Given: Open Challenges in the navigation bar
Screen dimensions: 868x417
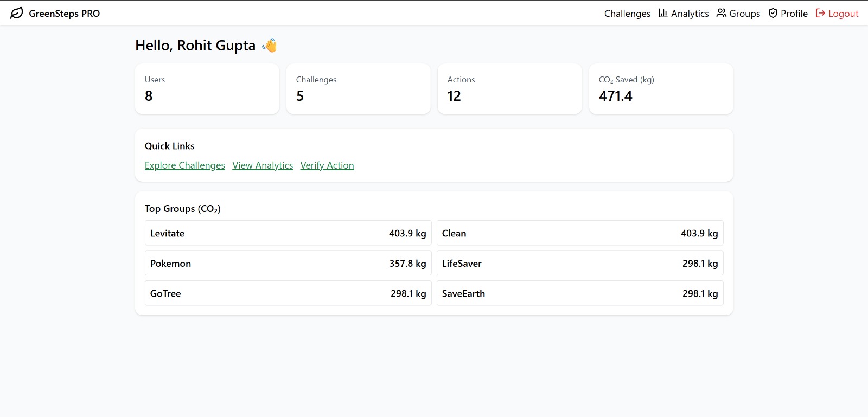Looking at the screenshot, I should pos(627,14).
